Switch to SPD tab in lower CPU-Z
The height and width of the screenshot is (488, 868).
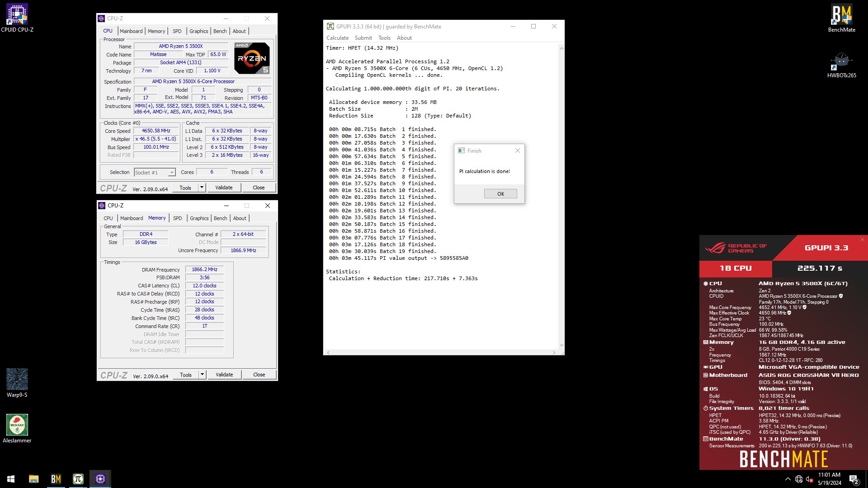[178, 218]
